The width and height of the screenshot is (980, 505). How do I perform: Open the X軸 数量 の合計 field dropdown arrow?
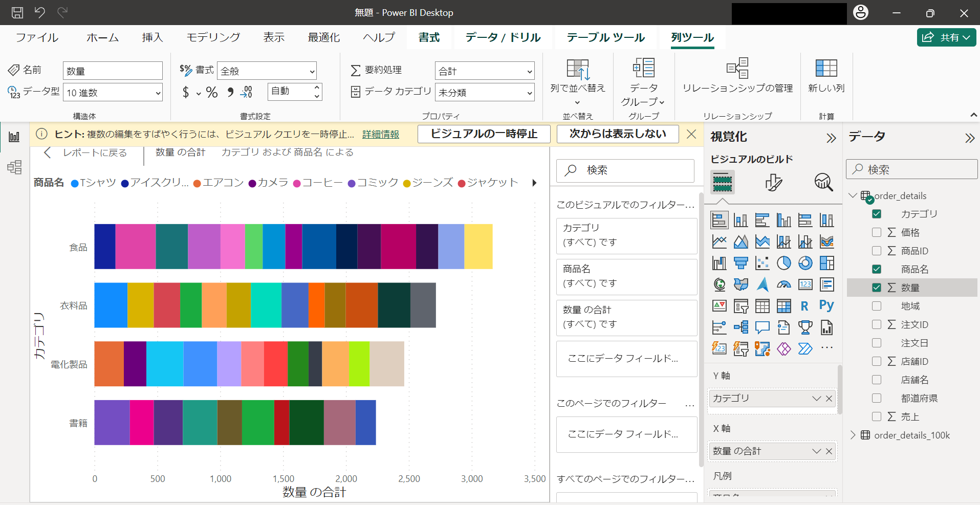816,451
